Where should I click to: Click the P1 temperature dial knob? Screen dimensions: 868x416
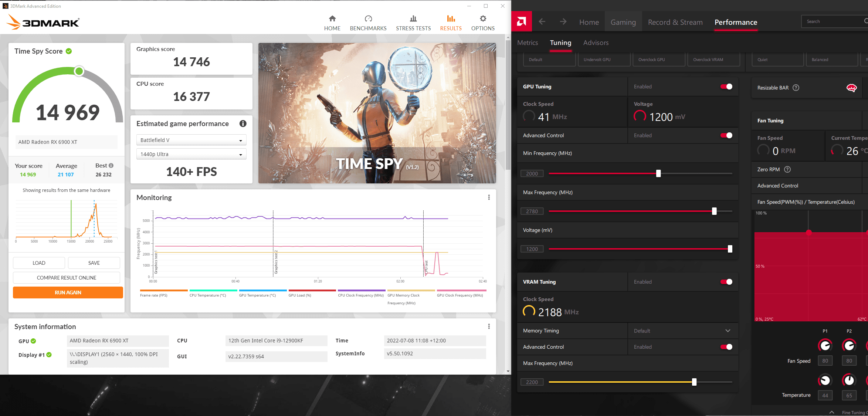click(x=825, y=380)
